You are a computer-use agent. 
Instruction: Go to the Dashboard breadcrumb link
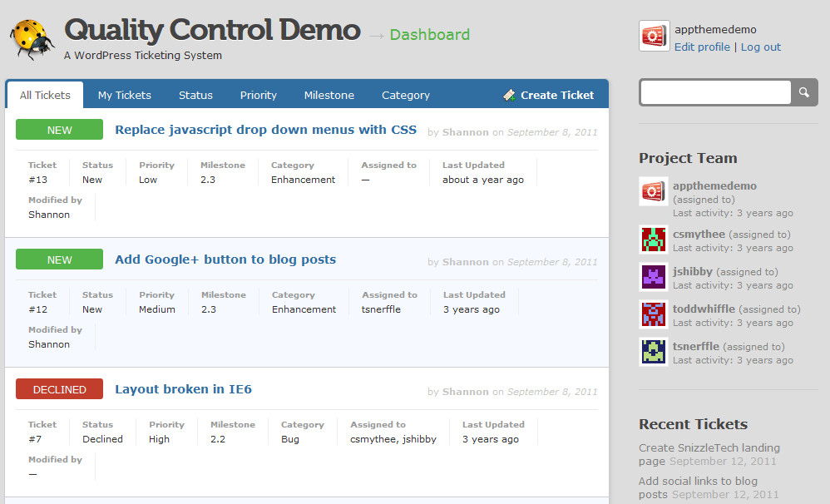click(429, 35)
